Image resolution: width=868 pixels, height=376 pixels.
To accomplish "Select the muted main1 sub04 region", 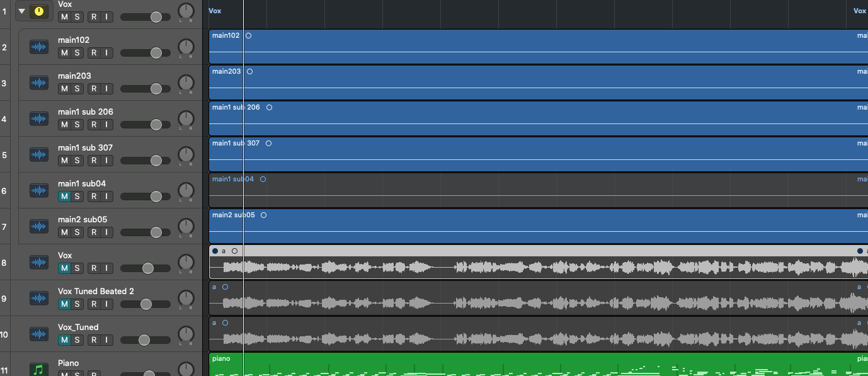I will coord(539,190).
